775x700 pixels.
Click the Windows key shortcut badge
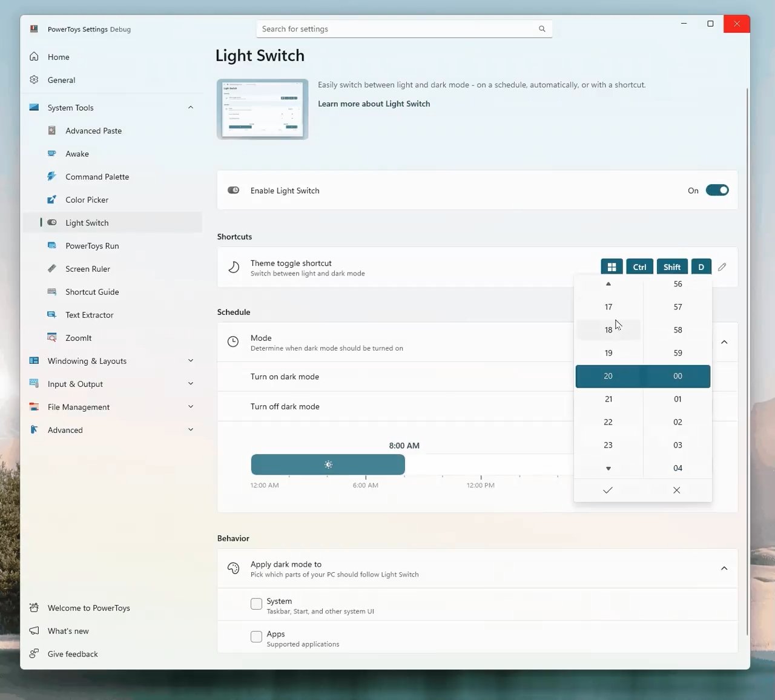pos(612,267)
